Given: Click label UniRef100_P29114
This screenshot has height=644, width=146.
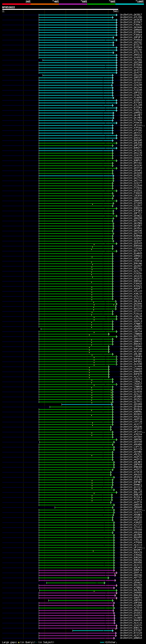Looking at the screenshot, I should coord(131,314).
